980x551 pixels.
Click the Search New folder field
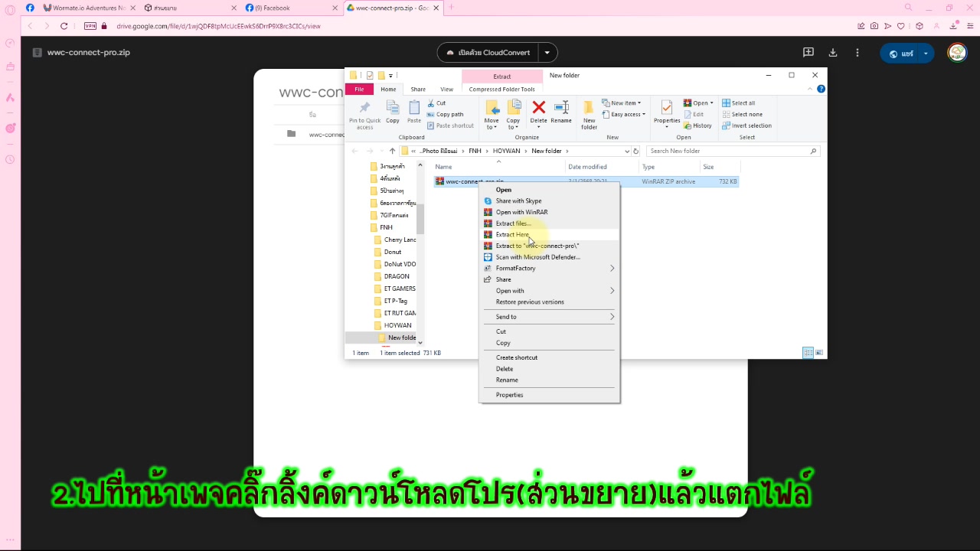pos(733,152)
